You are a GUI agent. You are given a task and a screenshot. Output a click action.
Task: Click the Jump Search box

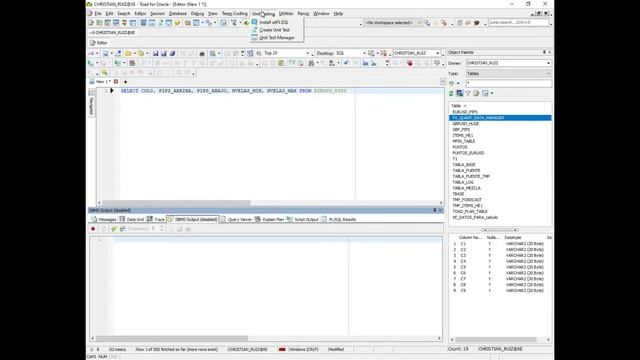[x=518, y=23]
